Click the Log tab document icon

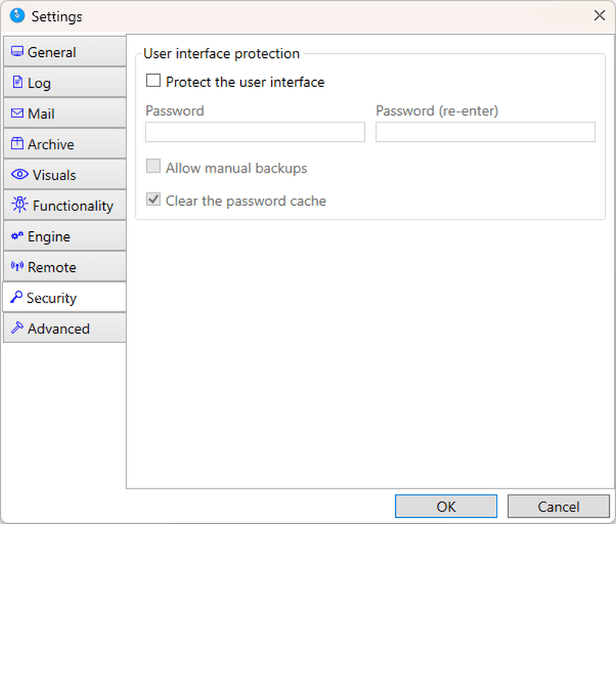click(x=17, y=82)
